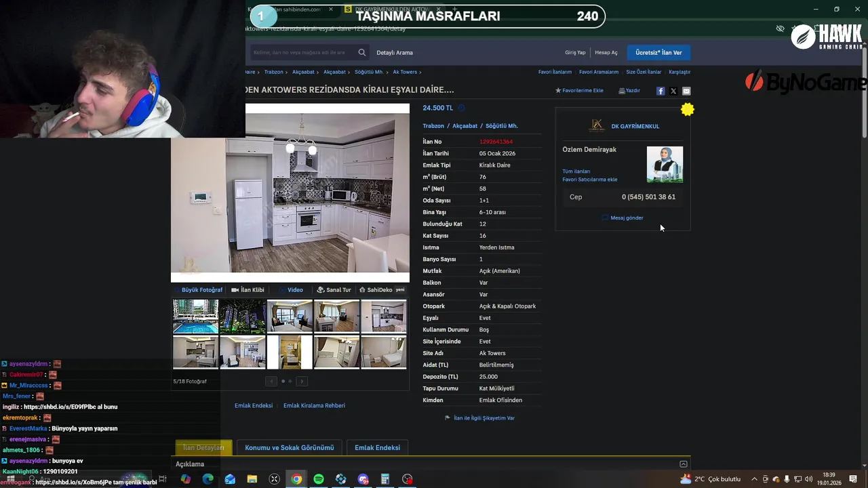Click Favori Satıcılarıma ekle

(590, 180)
